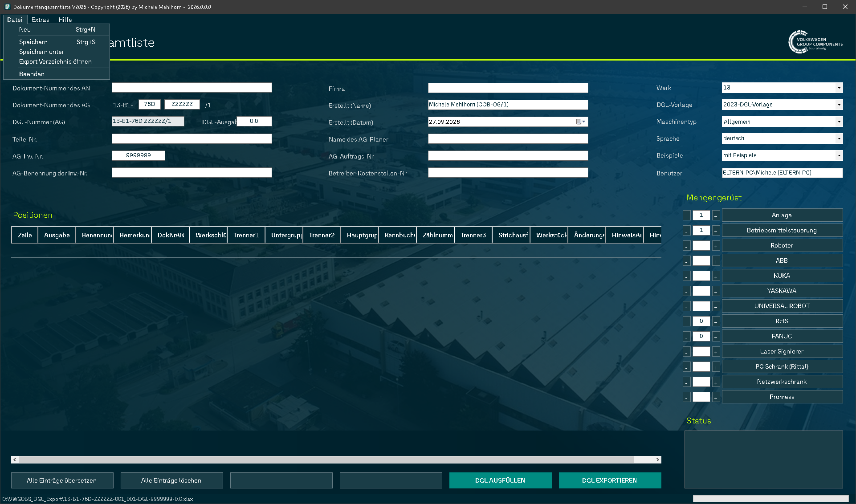This screenshot has height=504, width=856.
Task: Click the DGL AUSFÜLLEN button
Action: point(500,480)
